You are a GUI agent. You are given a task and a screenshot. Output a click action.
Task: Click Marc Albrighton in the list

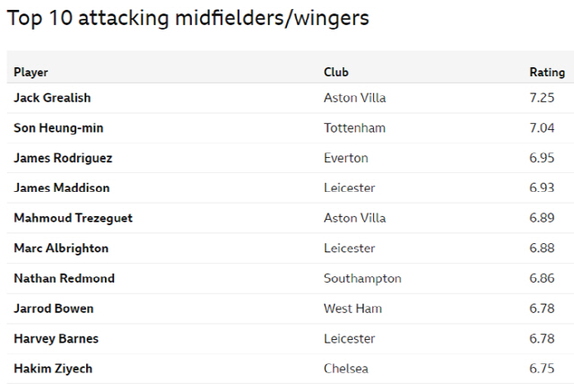[x=61, y=248]
